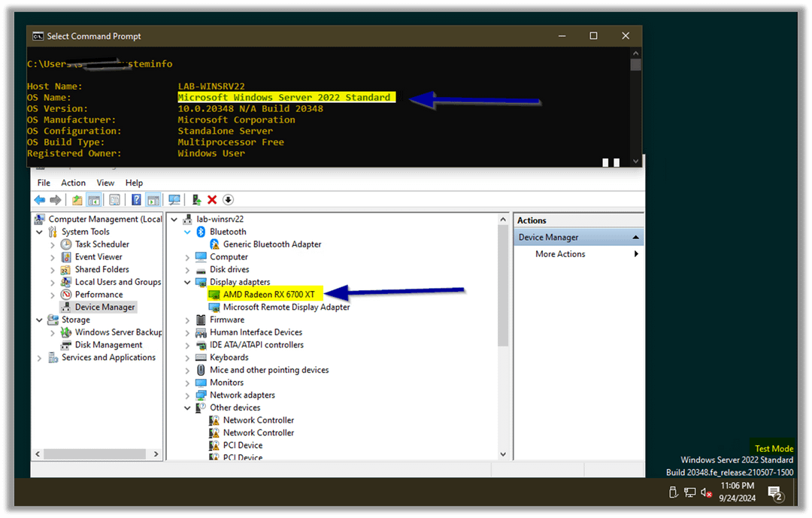This screenshot has height=518, width=812.
Task: Select AMD Radeon RX 6700 XT device
Action: coord(268,295)
